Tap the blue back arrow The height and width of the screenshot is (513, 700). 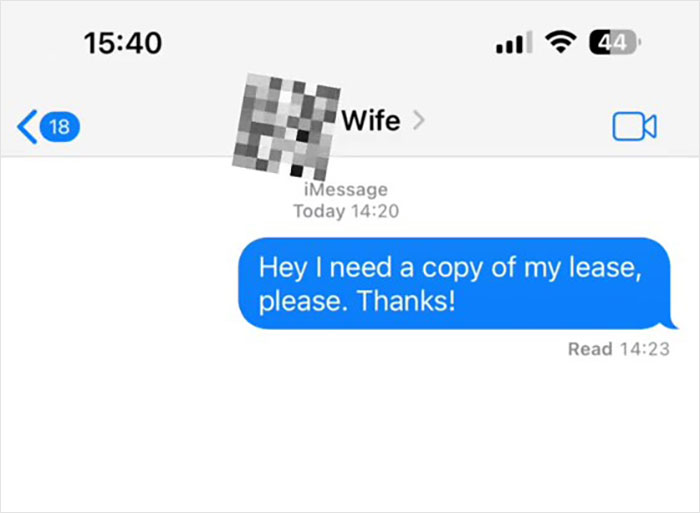pos(27,127)
